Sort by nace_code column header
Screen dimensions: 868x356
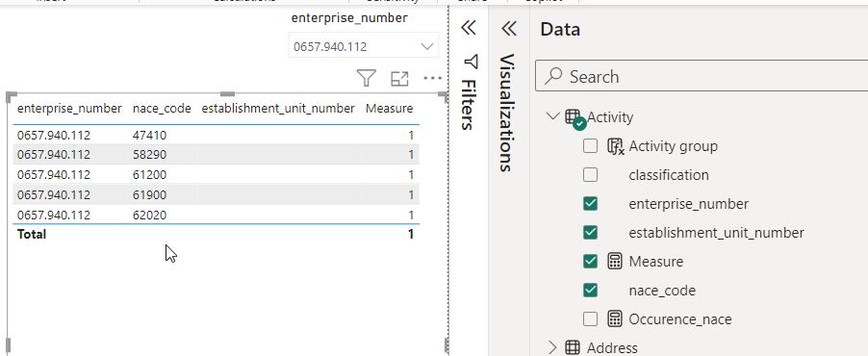tap(163, 109)
